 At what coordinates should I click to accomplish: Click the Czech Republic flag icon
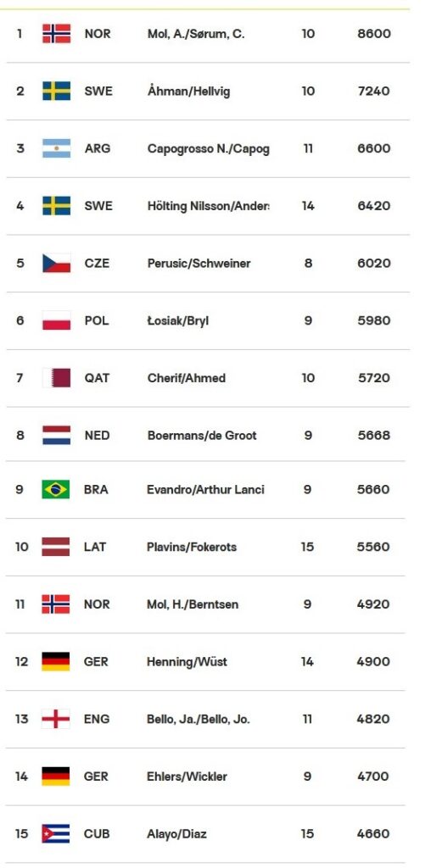[x=57, y=263]
